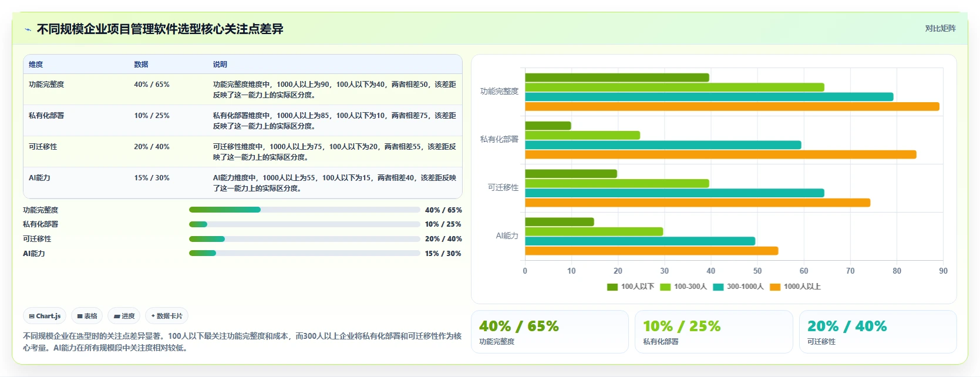Click the dark green 100人以下 bar for AI能力

(x=560, y=222)
